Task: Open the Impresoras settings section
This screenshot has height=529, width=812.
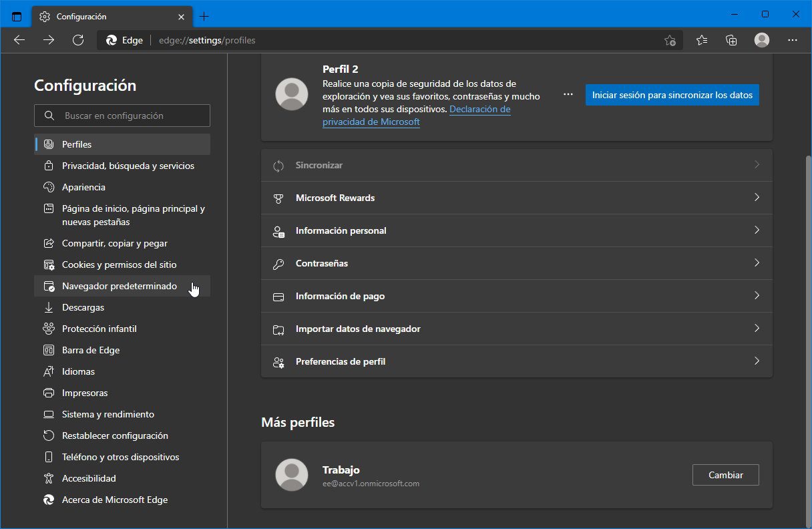Action: point(122,393)
